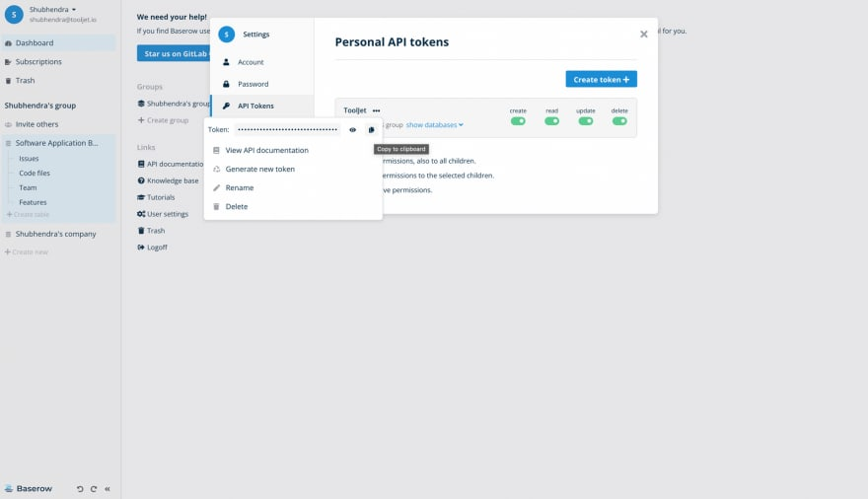Expand Shubhendra's company database
This screenshot has height=499, width=868.
[57, 234]
